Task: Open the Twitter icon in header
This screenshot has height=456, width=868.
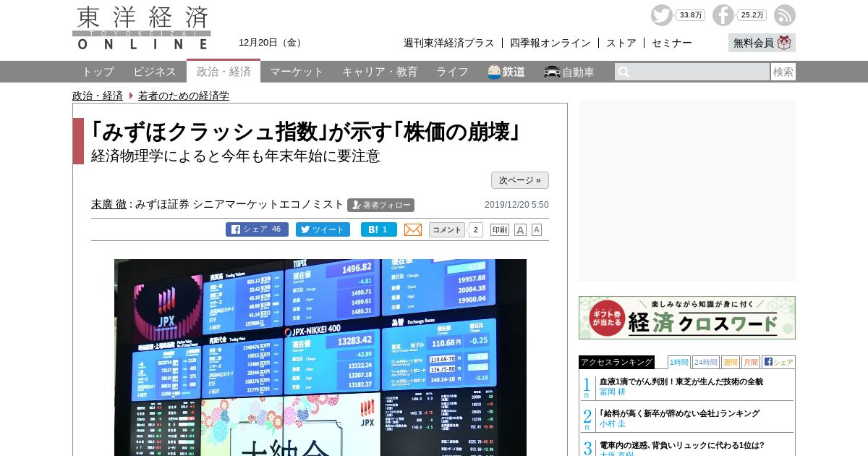Action: [x=661, y=15]
